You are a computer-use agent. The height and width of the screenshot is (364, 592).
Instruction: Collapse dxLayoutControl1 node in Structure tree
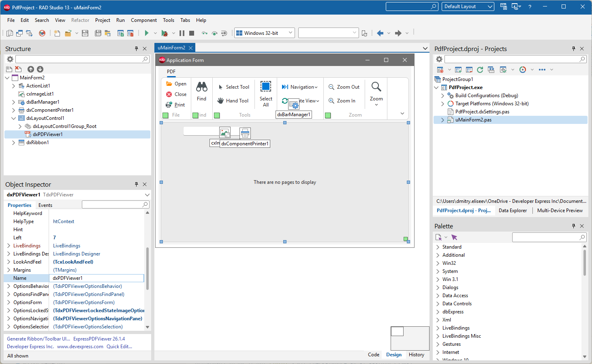(x=13, y=118)
